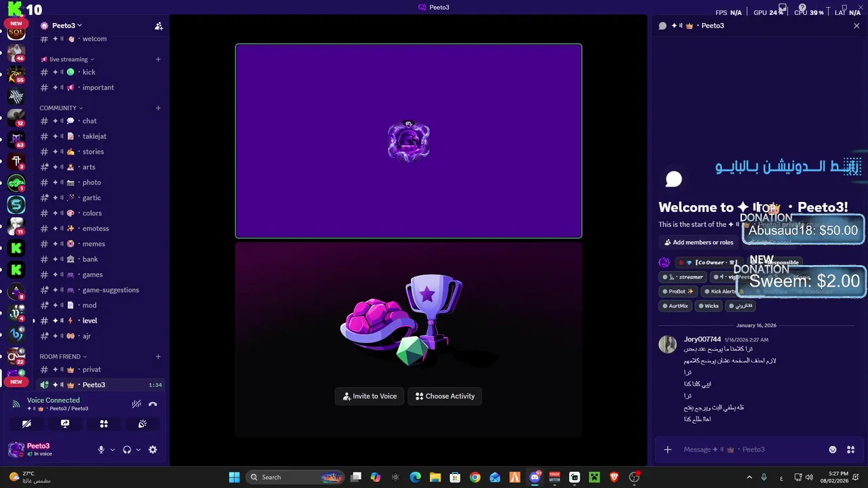Mute the microphone
This screenshot has width=868, height=488.
(101, 449)
